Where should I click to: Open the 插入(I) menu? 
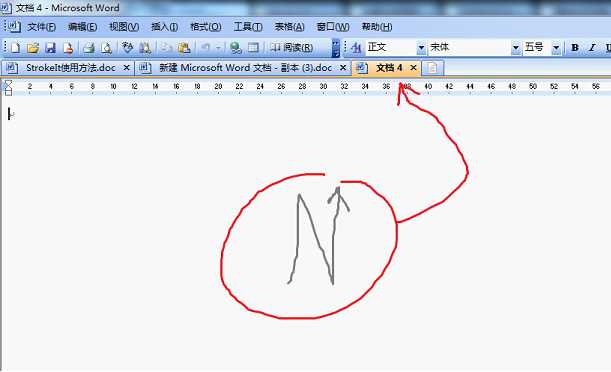point(164,27)
